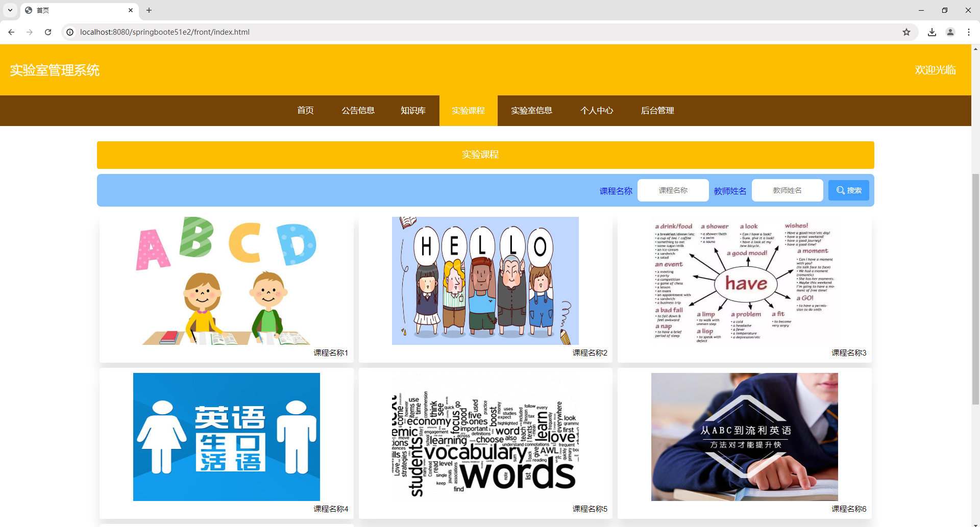Screen dimensions: 980x527
Task: Open the tab list chevron next to tabs
Action: (x=10, y=10)
